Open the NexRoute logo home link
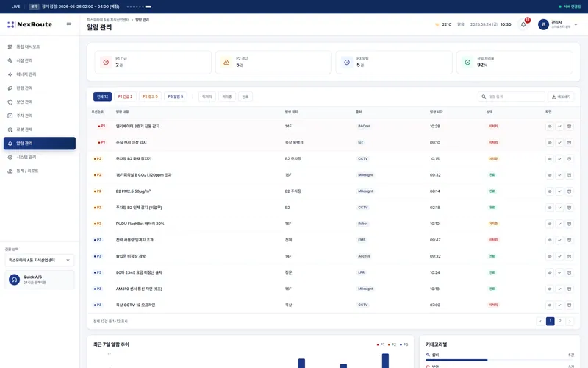This screenshot has height=368, width=588. pos(29,24)
